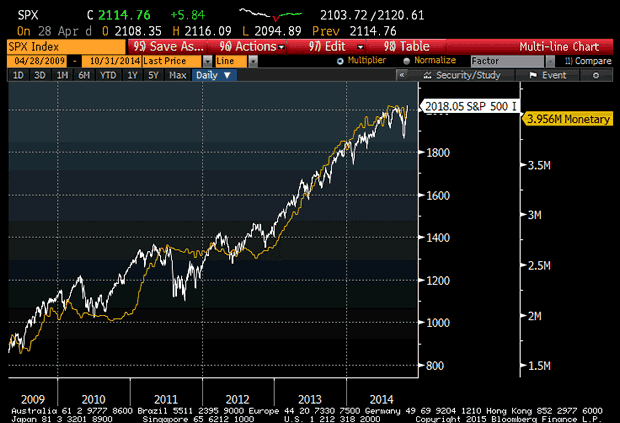The image size is (620, 423).
Task: Select the YTD time range tab
Action: (107, 75)
